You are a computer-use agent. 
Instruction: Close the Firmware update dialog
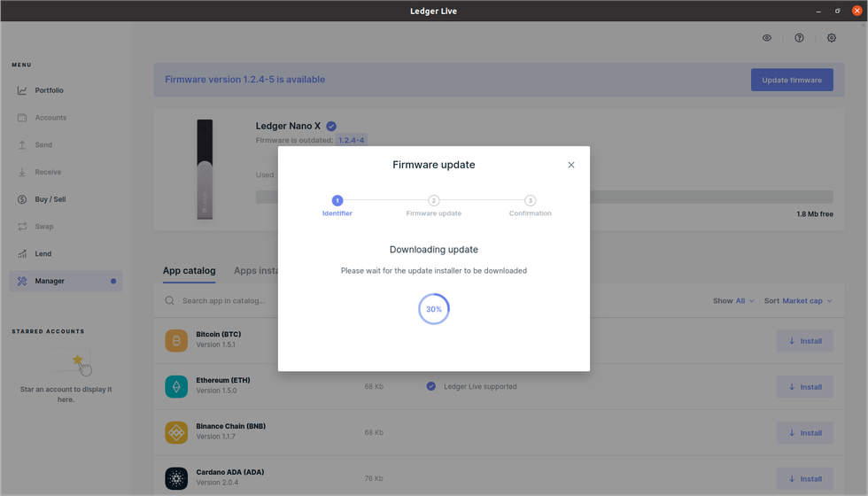pyautogui.click(x=571, y=165)
